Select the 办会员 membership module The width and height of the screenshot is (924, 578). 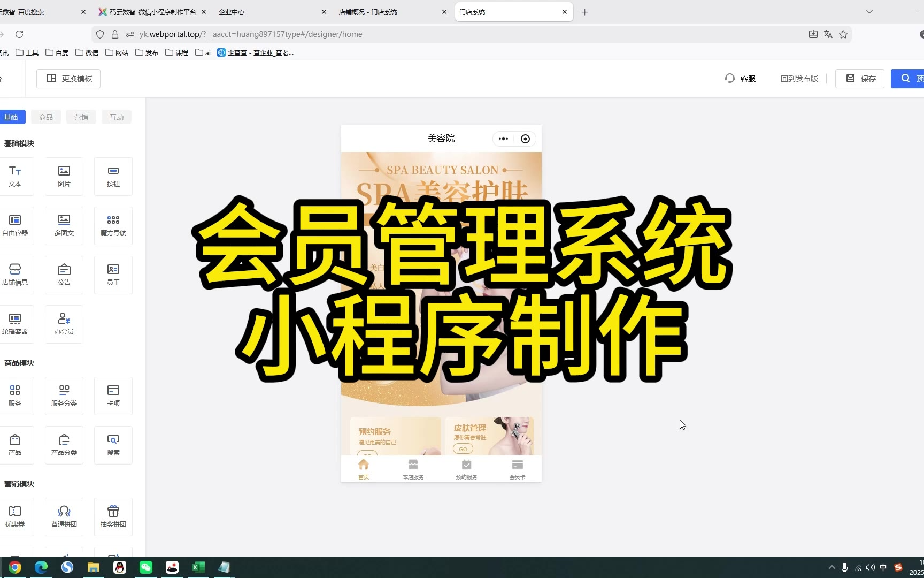click(64, 324)
